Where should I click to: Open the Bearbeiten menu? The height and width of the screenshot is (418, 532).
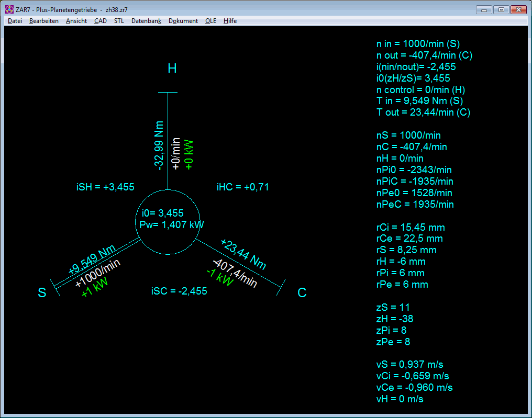[x=44, y=21]
